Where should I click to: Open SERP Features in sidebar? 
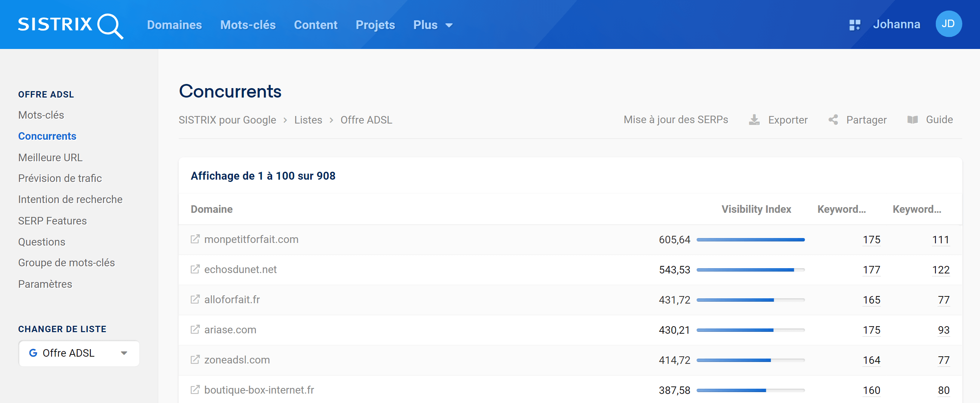tap(52, 221)
